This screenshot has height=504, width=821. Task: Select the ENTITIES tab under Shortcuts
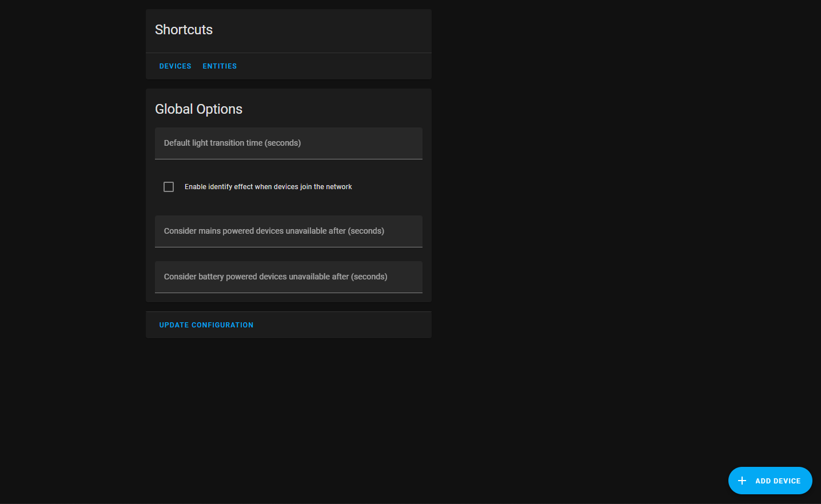[x=220, y=66]
